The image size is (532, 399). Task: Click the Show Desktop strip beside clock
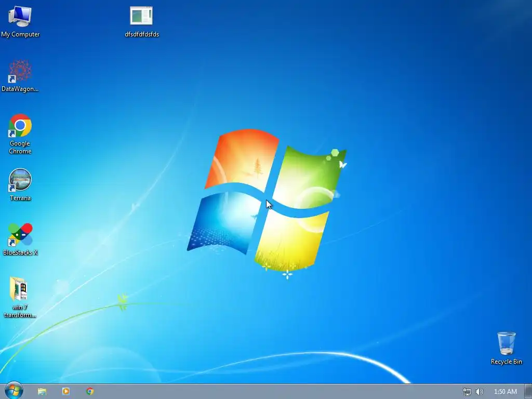528,392
